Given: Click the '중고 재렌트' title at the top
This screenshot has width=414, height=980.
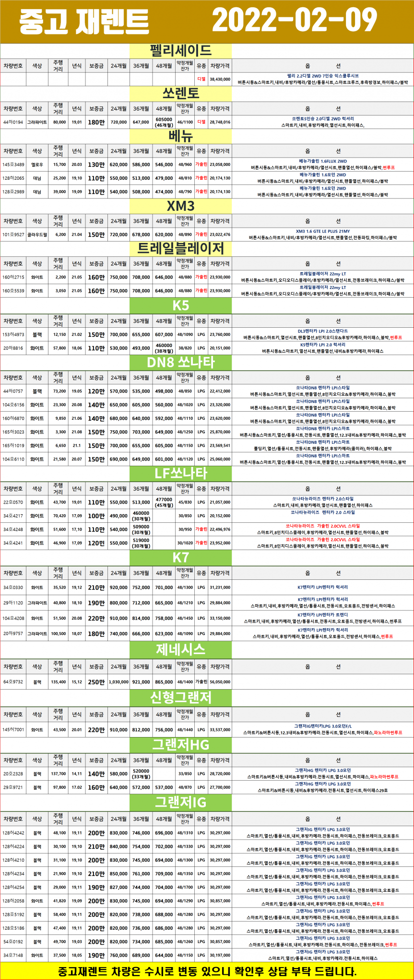Looking at the screenshot, I should click(83, 22).
